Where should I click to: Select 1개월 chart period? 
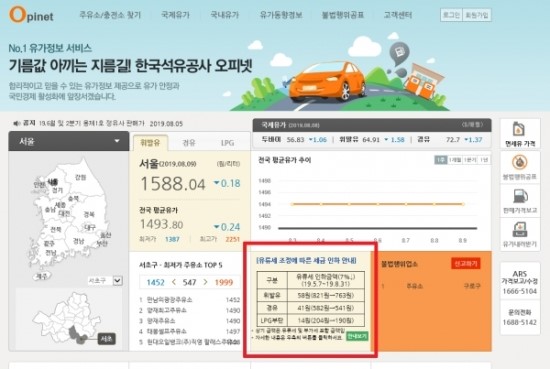[x=455, y=160]
